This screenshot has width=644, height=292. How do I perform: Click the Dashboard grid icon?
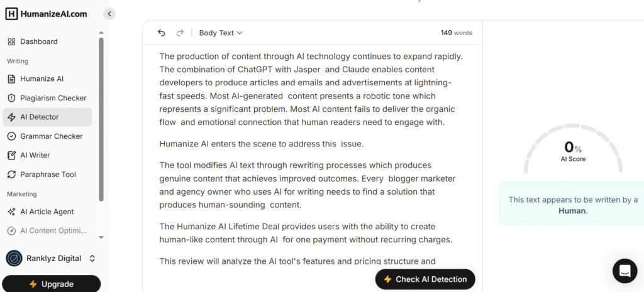click(x=11, y=41)
